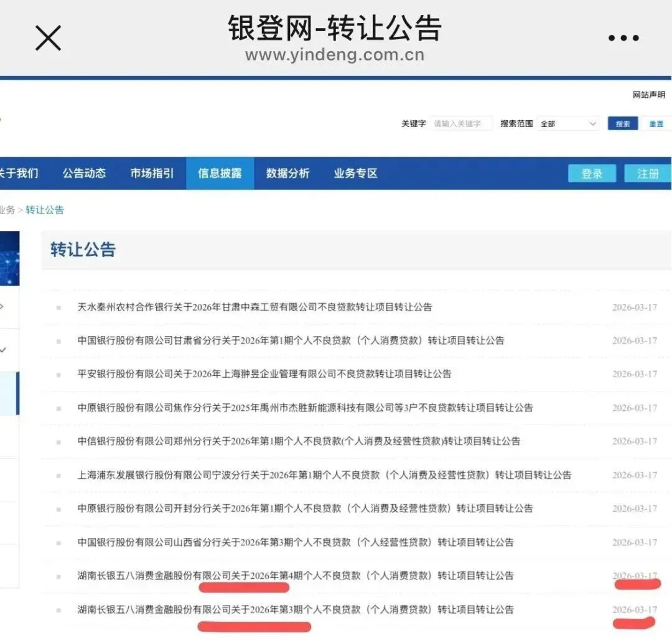Open the 关于我们 menu
This screenshot has height=643, width=672.
point(21,174)
